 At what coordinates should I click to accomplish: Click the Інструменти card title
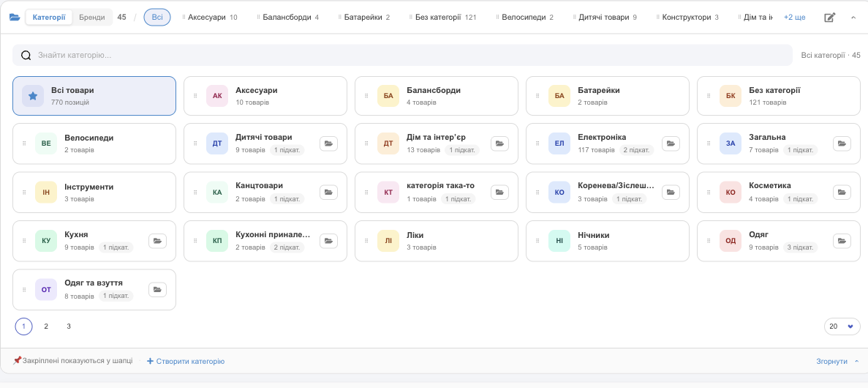coord(89,187)
